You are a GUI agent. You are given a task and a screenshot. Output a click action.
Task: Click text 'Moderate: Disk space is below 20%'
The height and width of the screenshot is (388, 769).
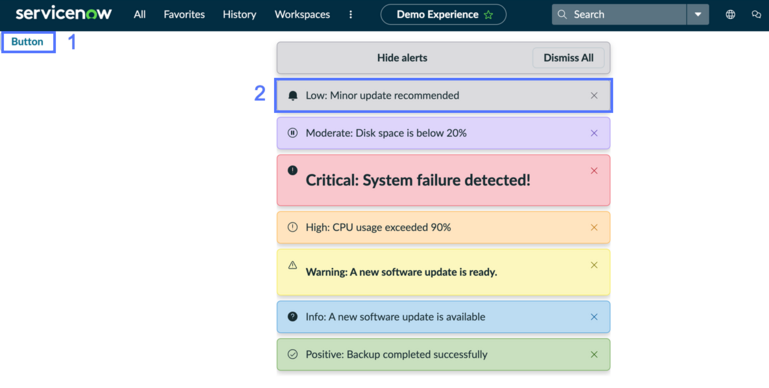point(386,133)
